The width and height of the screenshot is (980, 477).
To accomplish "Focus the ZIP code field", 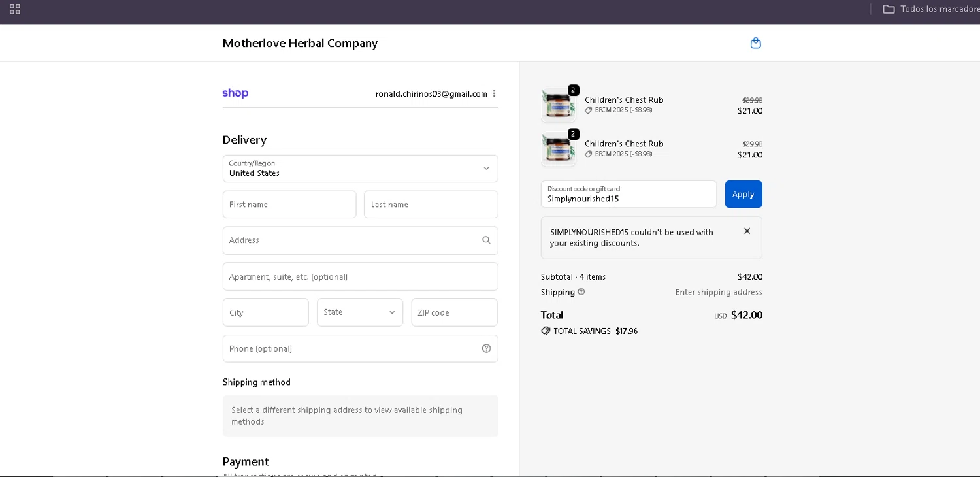I will pos(455,312).
